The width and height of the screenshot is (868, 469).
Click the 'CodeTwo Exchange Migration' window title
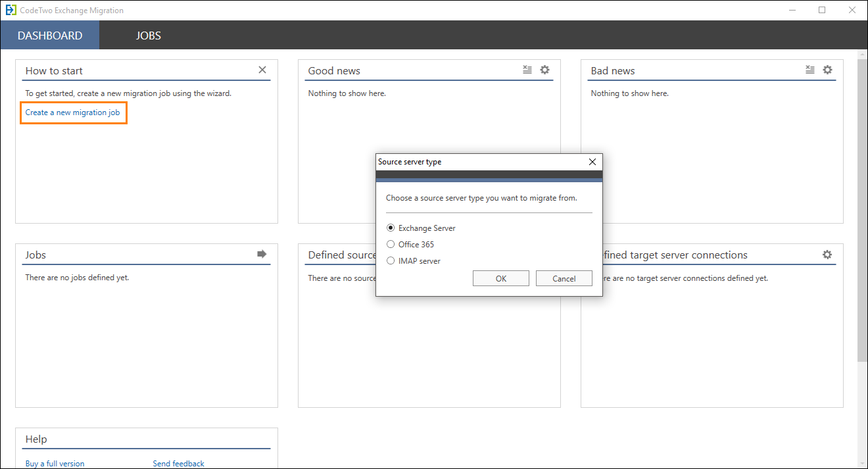click(x=72, y=11)
